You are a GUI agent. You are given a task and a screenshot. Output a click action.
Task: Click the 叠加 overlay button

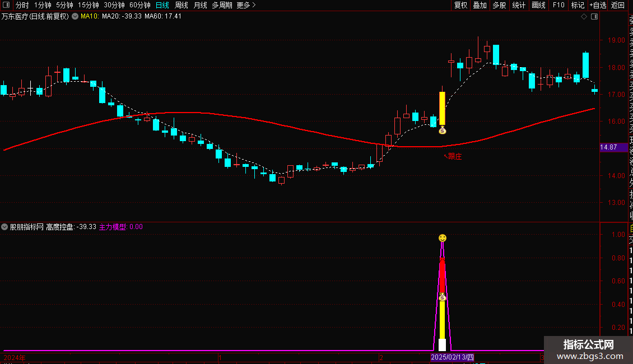pyautogui.click(x=480, y=5)
